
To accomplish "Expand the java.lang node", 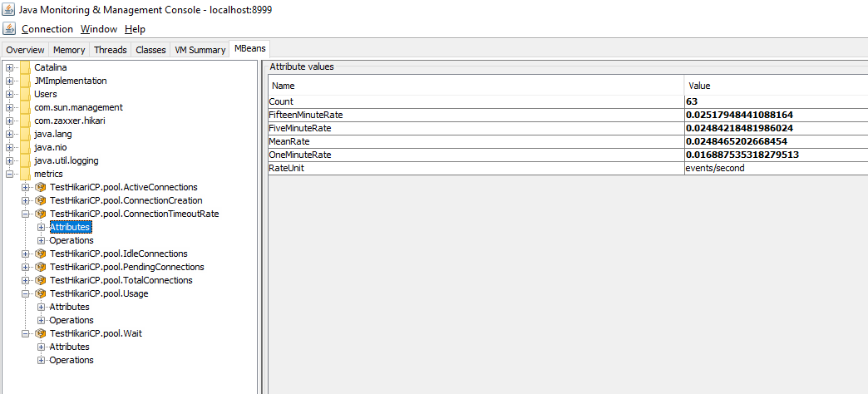I will pyautogui.click(x=9, y=134).
